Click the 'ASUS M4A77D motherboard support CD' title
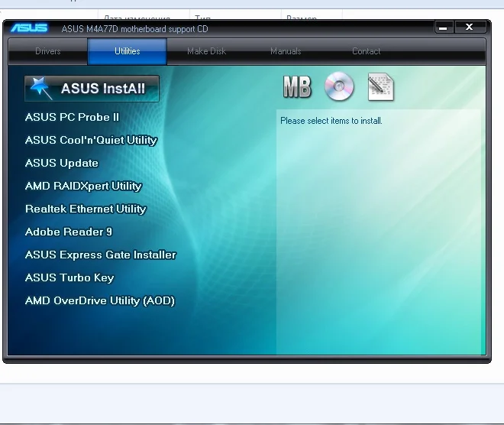 click(134, 29)
